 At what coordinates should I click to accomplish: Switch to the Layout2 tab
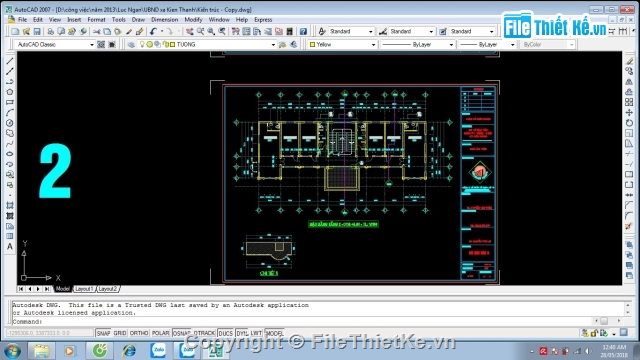(x=108, y=289)
